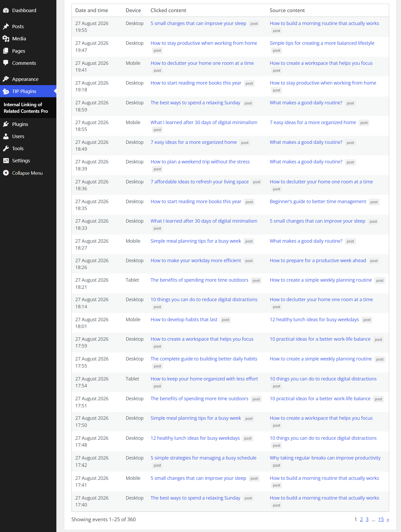Click the Appearance paintbrush icon
This screenshot has height=532, width=401.
[x=6, y=79]
